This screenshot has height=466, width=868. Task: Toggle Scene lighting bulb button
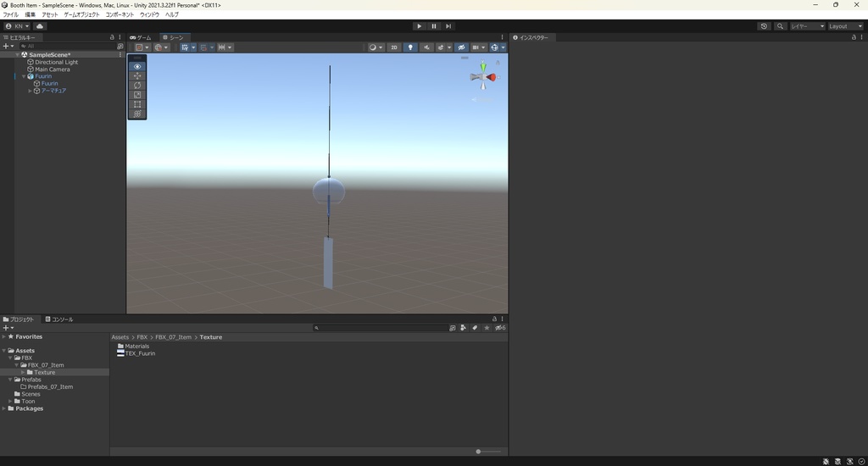click(x=410, y=47)
